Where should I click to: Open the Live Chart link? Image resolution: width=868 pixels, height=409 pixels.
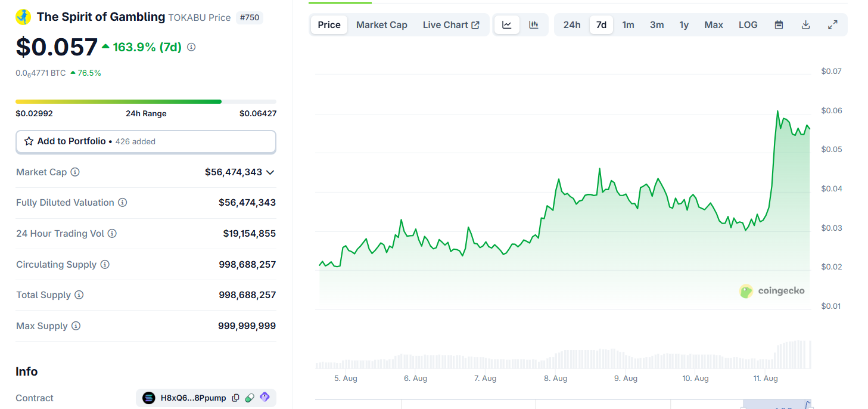pos(451,25)
